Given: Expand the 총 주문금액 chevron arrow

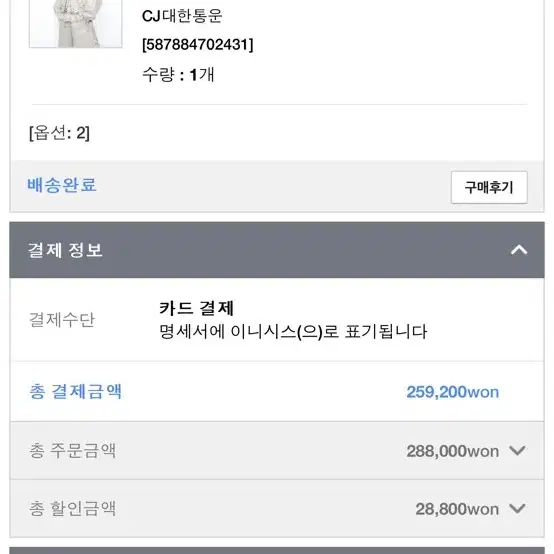Looking at the screenshot, I should click(517, 450).
